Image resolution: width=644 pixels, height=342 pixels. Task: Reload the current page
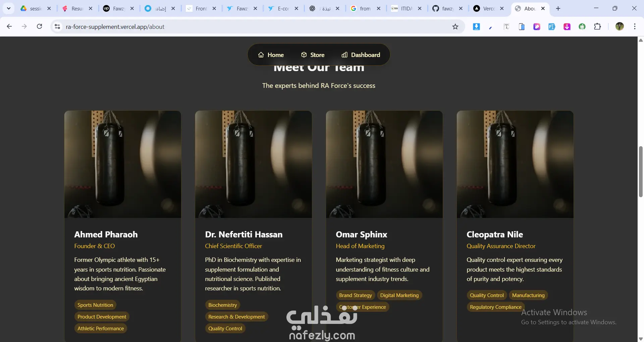(x=39, y=26)
